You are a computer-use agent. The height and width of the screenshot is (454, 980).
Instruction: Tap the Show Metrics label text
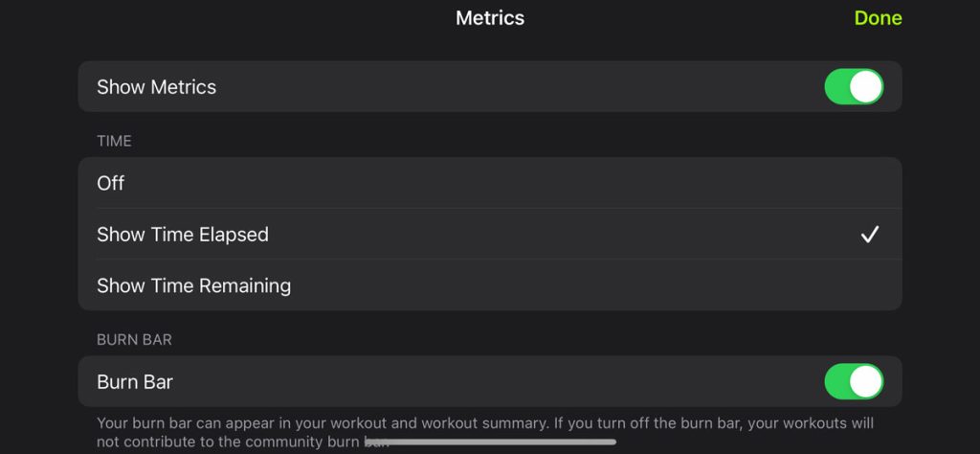tap(156, 87)
